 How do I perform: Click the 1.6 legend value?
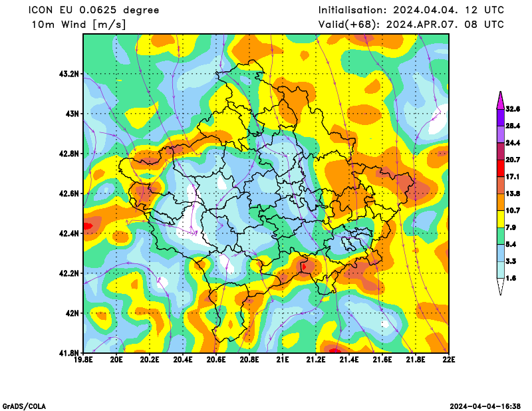click(511, 278)
